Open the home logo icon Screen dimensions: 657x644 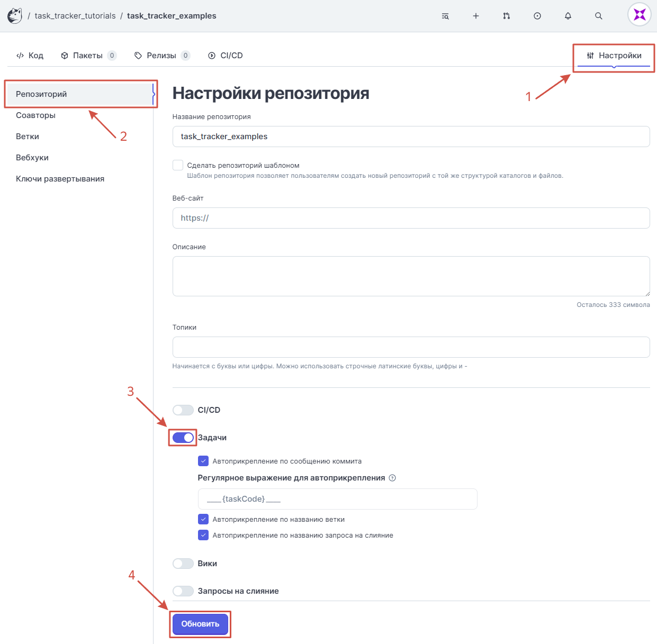(x=15, y=16)
